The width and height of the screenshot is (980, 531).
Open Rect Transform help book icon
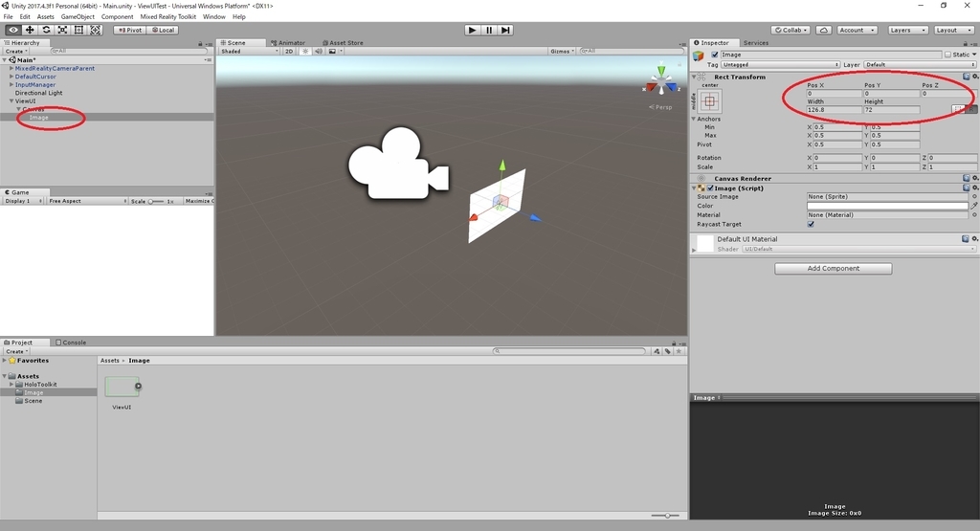[967, 77]
